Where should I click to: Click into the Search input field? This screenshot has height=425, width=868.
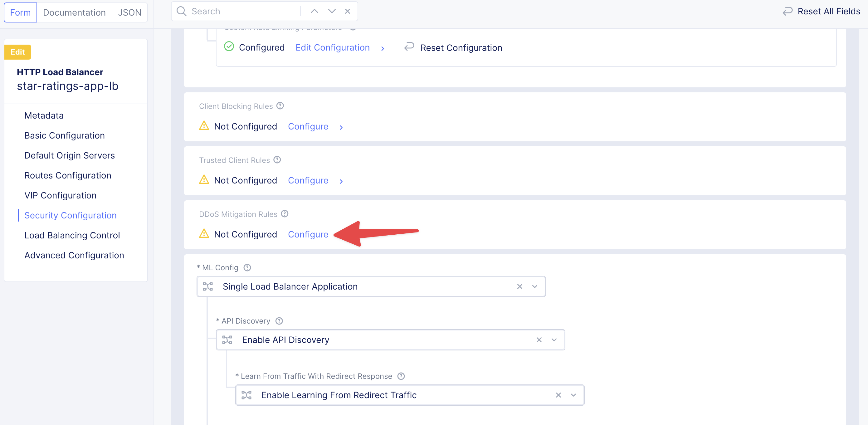[x=243, y=11]
